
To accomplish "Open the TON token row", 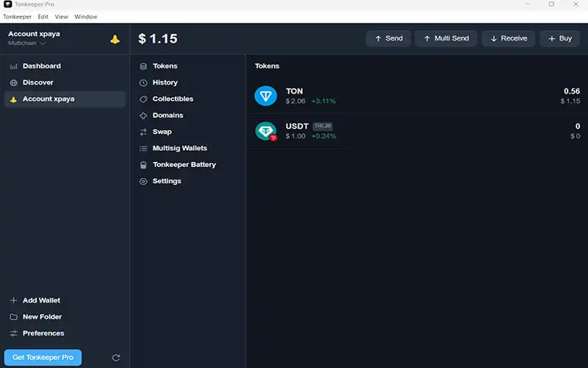I will [x=417, y=96].
